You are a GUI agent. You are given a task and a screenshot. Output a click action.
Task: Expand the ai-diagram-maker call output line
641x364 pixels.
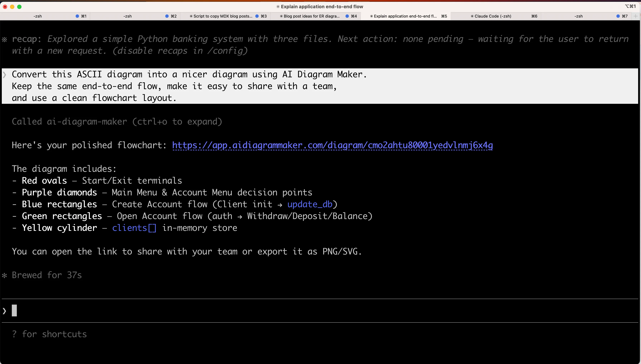[x=117, y=122]
